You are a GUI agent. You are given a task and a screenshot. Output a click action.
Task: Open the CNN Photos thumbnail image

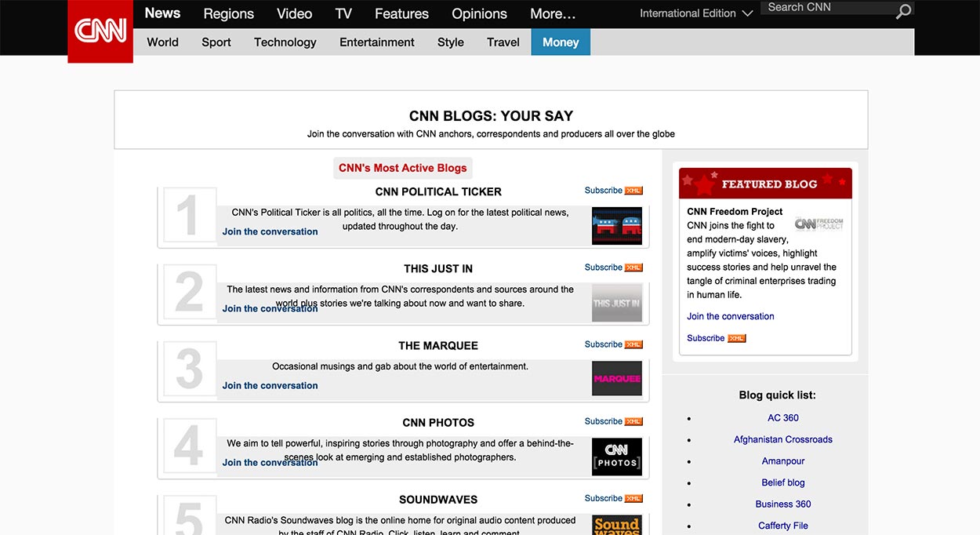coord(617,457)
